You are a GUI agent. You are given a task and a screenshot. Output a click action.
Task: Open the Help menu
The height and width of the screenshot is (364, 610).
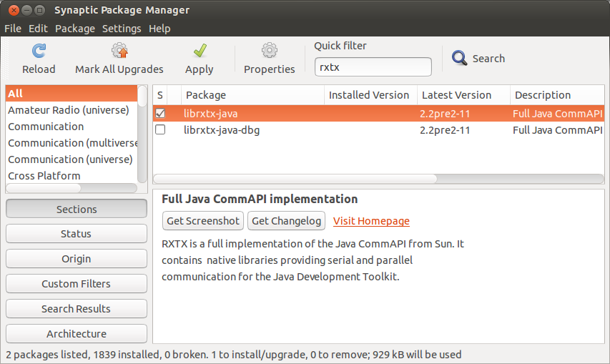(x=159, y=29)
